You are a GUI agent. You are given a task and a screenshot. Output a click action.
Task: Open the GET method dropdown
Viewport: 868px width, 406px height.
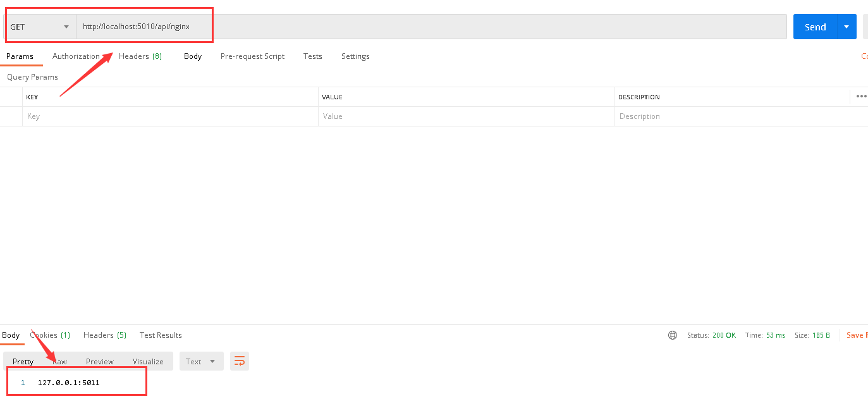click(x=40, y=27)
